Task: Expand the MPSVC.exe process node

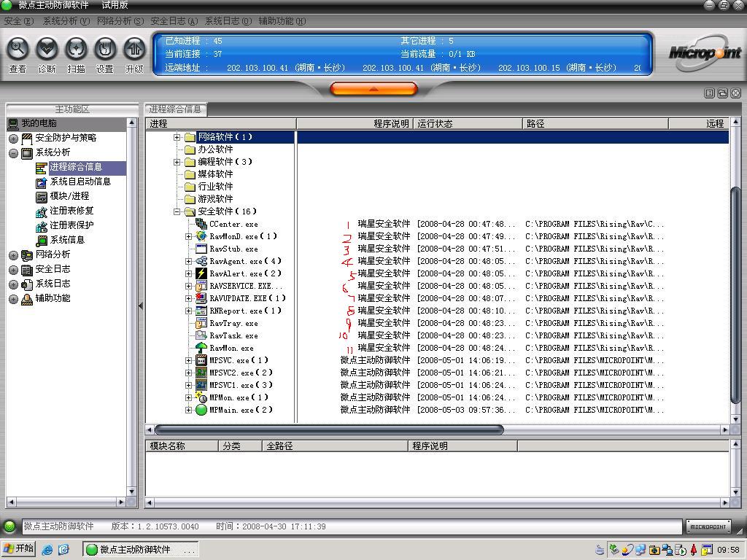Action: coord(189,360)
